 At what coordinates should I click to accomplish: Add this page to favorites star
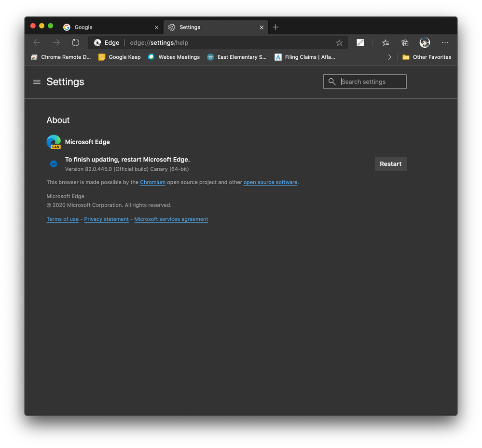339,43
